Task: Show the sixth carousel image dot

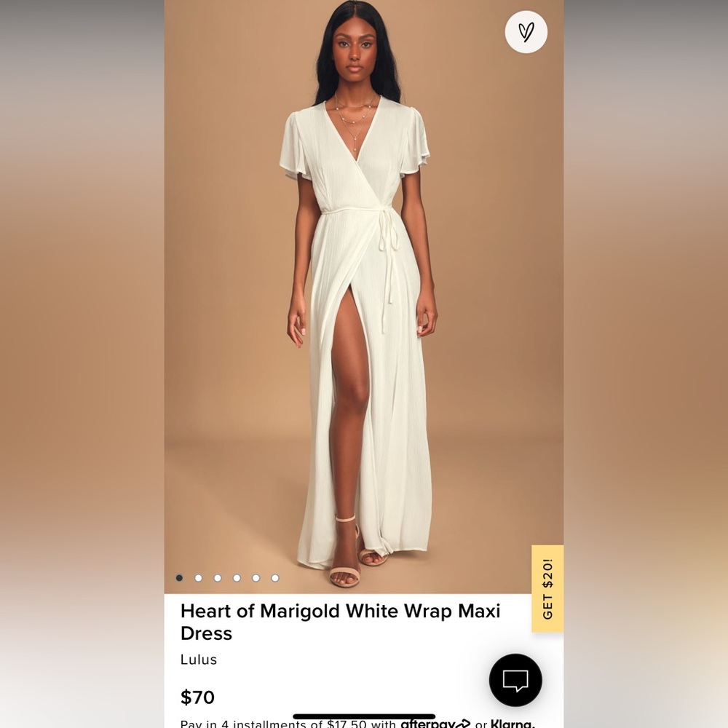Action: pyautogui.click(x=275, y=578)
